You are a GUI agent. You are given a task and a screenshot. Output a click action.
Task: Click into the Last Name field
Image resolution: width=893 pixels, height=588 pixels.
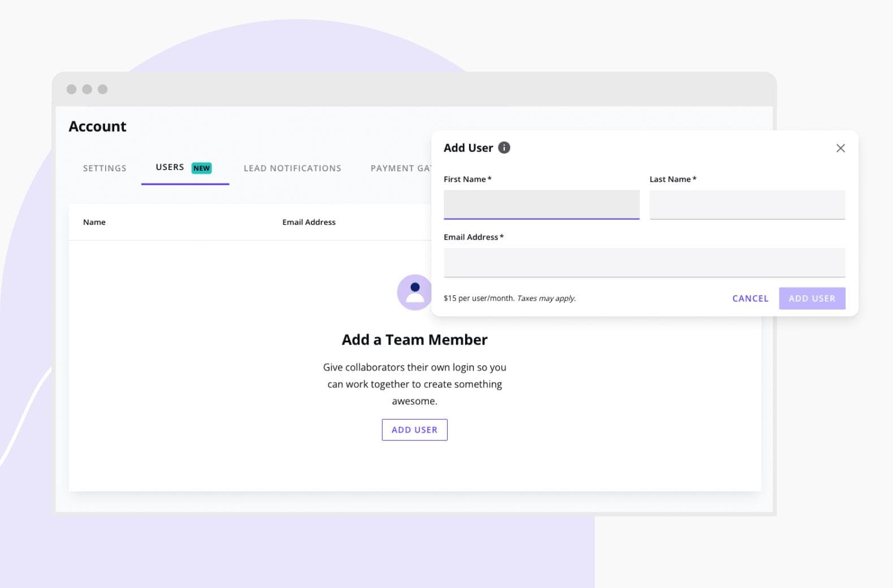click(747, 204)
